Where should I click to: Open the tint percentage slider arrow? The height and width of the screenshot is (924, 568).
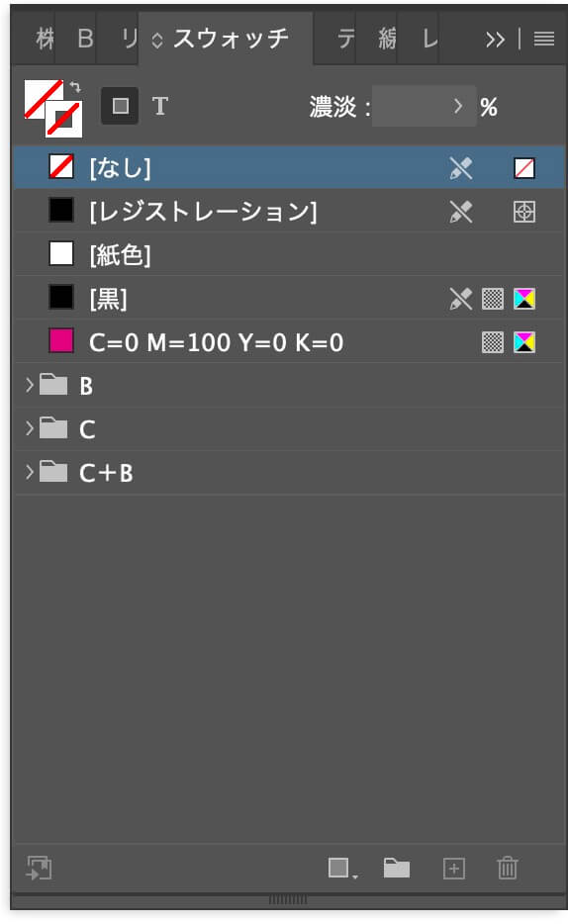458,106
